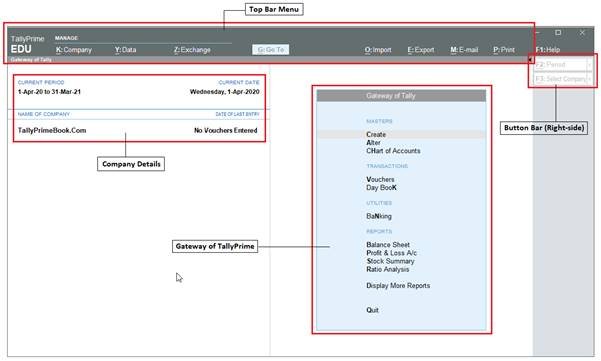
Task: Select Alter under Masters
Action: click(373, 143)
